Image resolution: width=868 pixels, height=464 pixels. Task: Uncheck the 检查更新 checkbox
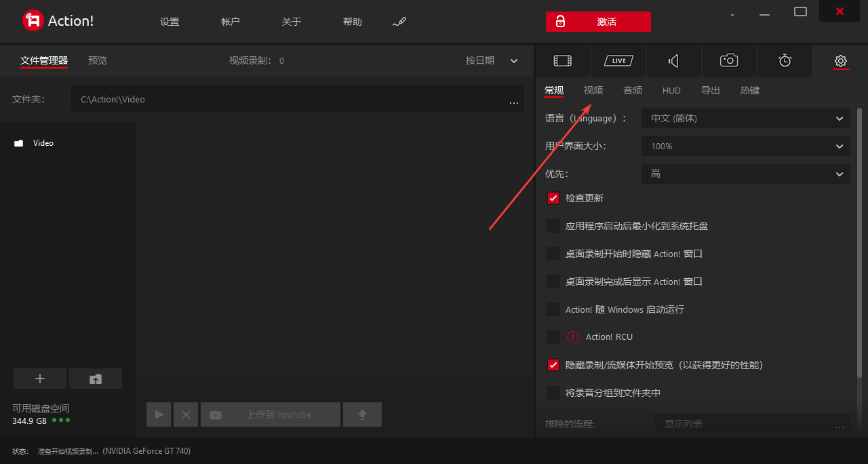click(x=553, y=198)
